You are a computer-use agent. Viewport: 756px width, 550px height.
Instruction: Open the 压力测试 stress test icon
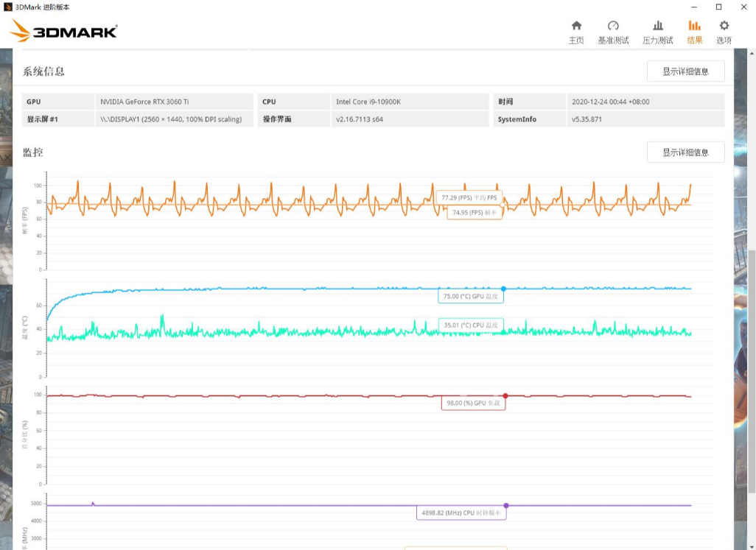point(657,27)
